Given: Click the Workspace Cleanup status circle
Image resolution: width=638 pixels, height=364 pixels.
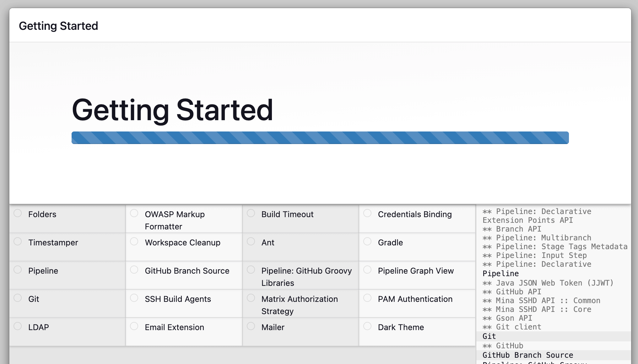Looking at the screenshot, I should pos(134,242).
